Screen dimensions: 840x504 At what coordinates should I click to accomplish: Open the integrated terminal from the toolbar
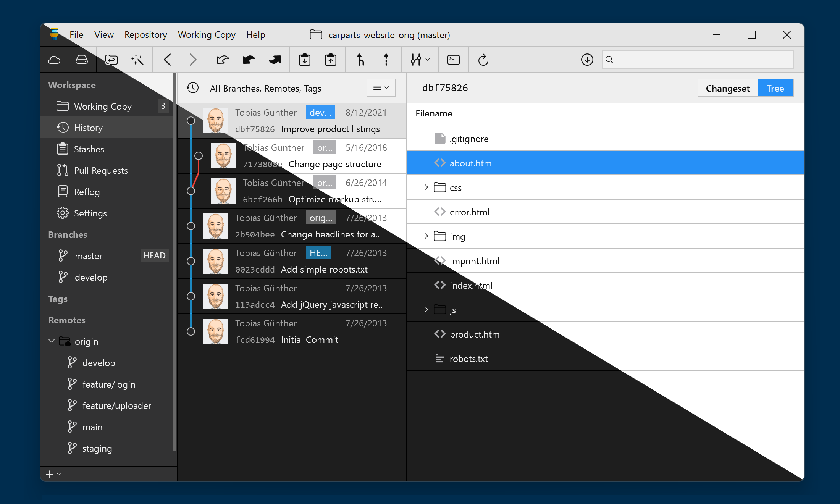pyautogui.click(x=453, y=60)
